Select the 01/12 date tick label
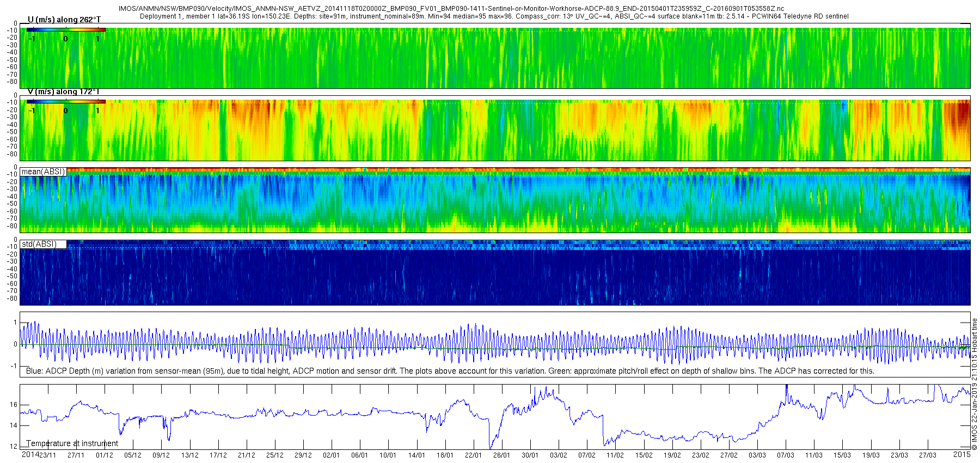The height and width of the screenshot is (463, 980). 105,455
